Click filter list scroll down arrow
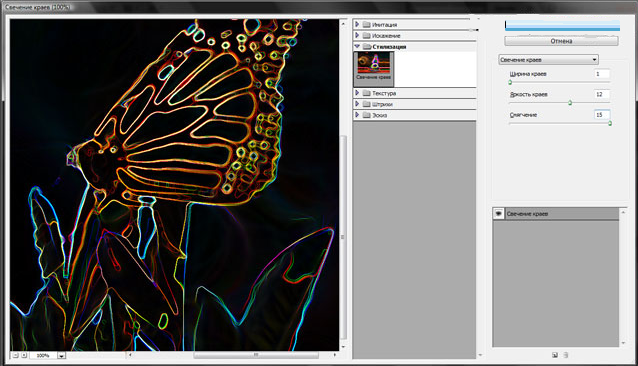Viewport: 638px width, 366px height. 480,355
